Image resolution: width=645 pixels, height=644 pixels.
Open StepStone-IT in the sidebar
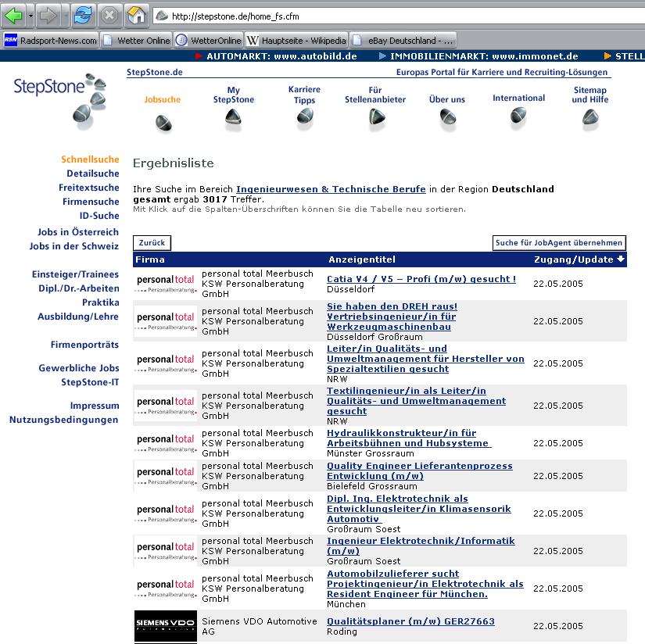click(x=90, y=382)
